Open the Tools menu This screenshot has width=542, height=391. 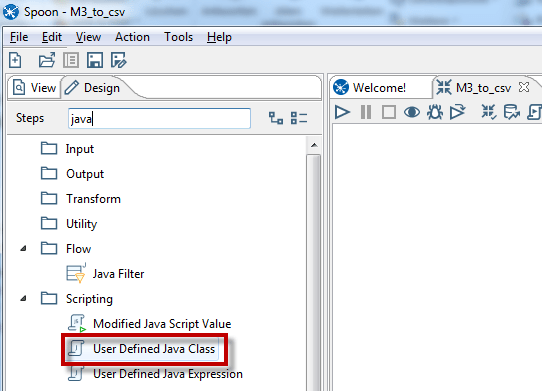(178, 37)
